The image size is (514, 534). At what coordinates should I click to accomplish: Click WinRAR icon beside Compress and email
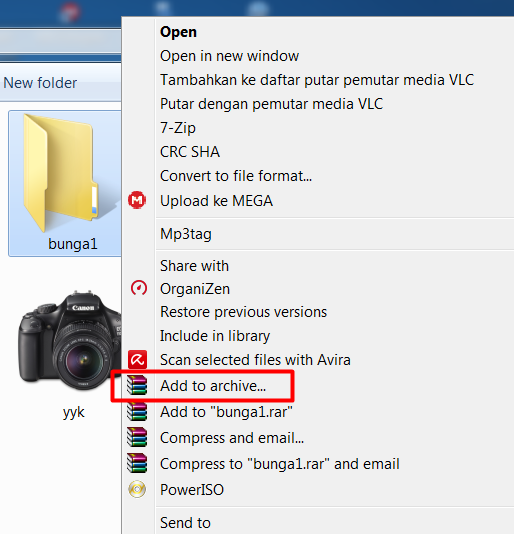pos(137,438)
